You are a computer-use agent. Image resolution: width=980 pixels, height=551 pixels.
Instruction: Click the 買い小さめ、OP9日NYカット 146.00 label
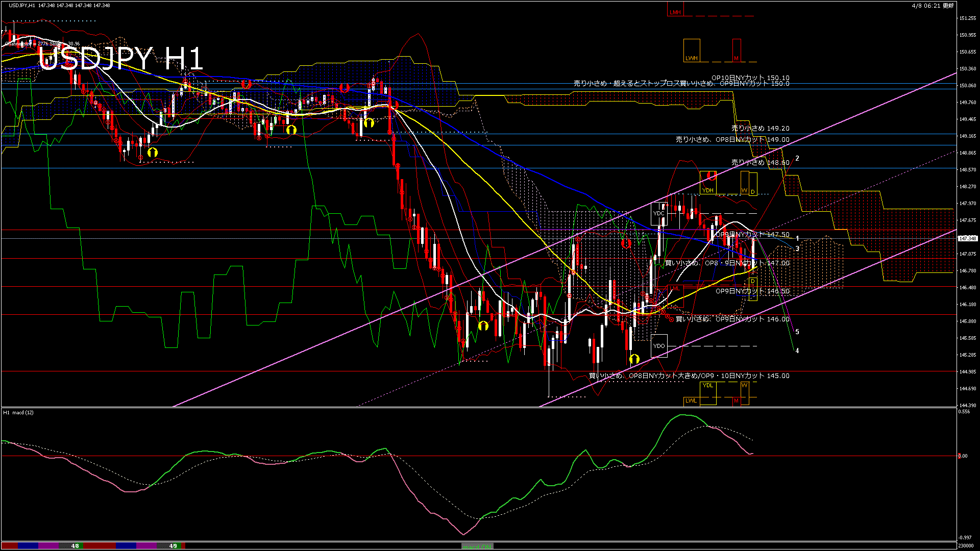[732, 319]
